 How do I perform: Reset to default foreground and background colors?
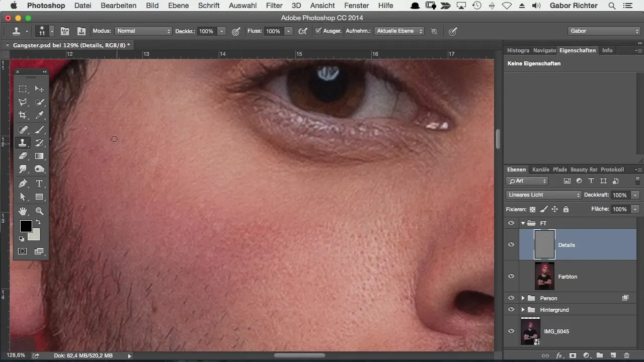pyautogui.click(x=22, y=239)
